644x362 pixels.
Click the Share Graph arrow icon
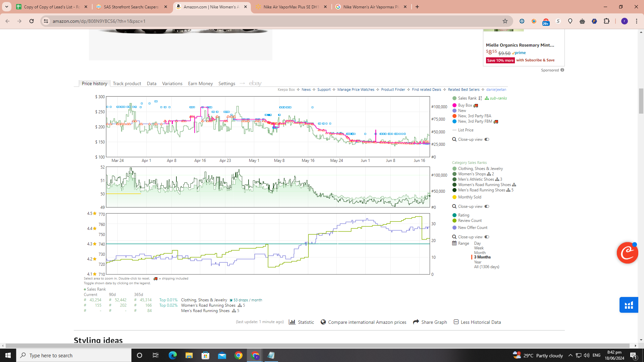point(416,322)
